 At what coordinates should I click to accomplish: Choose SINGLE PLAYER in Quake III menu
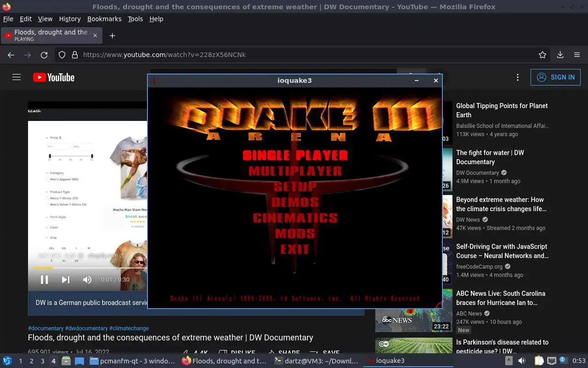[295, 155]
